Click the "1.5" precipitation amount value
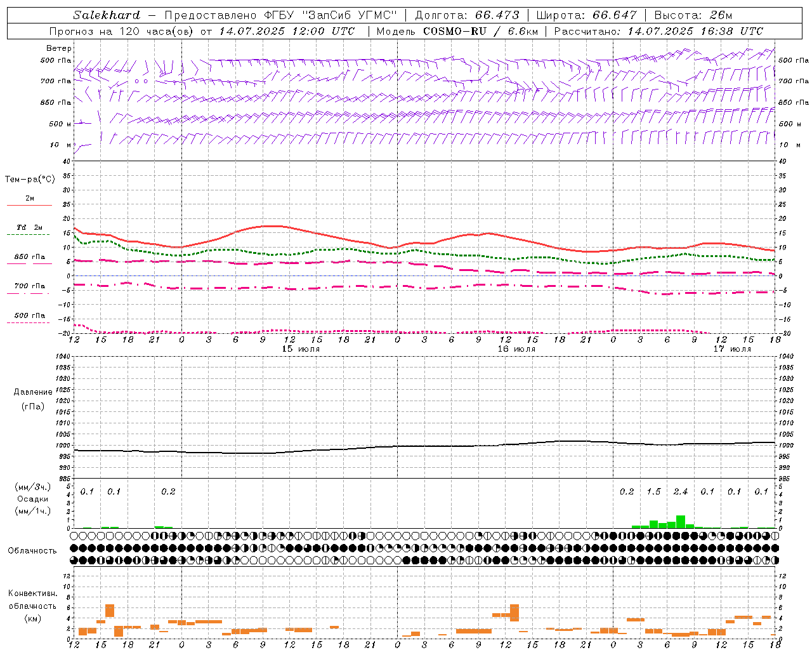The height and width of the screenshot is (650, 812). 653,492
